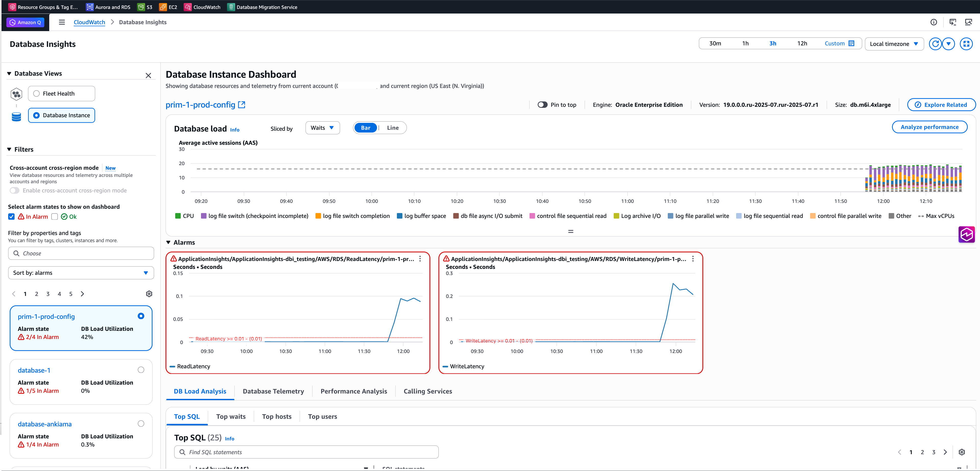Screen dimensions: 980x471
Task: Switch database load chart to Line
Action: pyautogui.click(x=393, y=128)
